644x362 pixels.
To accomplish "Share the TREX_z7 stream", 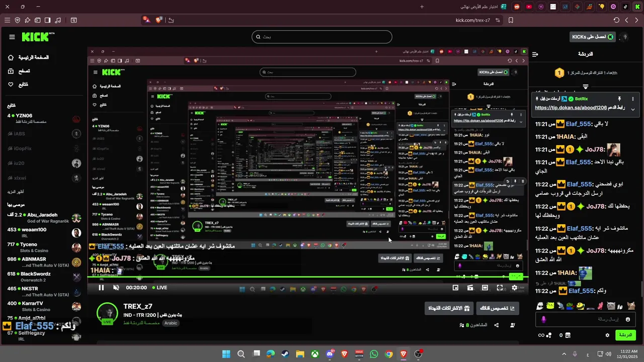I will (x=497, y=325).
